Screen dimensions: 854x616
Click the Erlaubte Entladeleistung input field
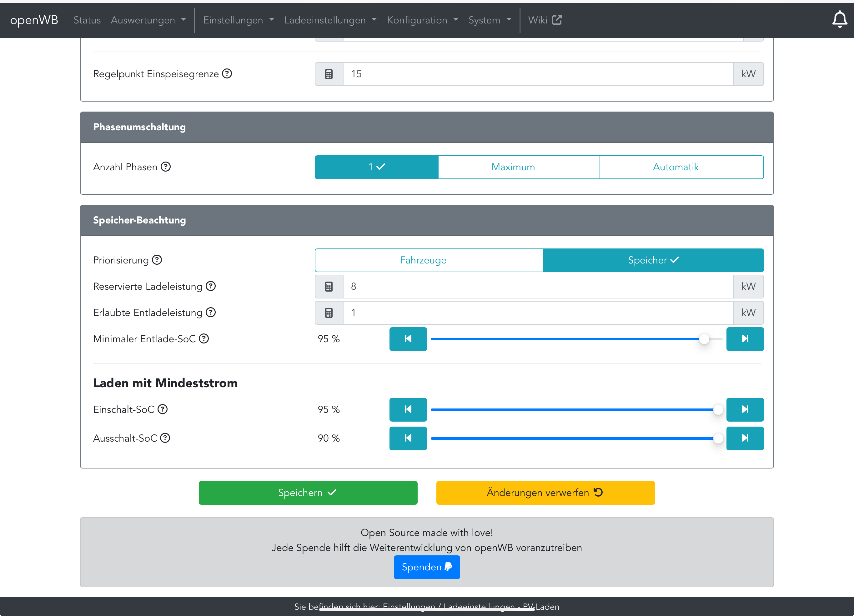tap(538, 313)
